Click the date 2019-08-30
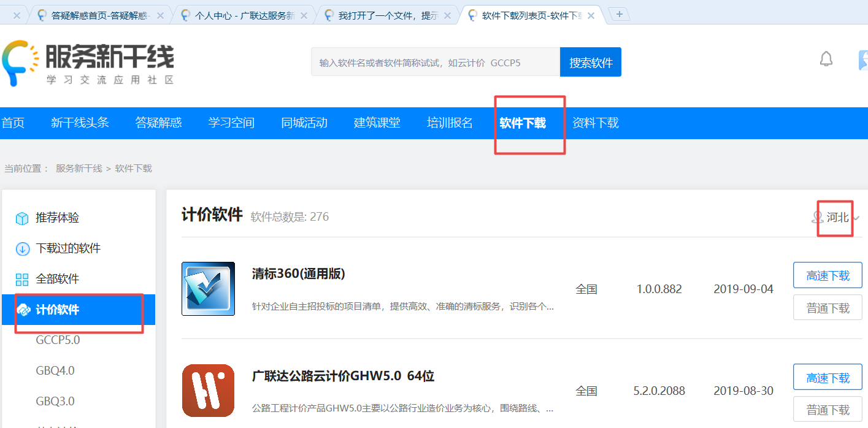This screenshot has width=868, height=428. [743, 391]
